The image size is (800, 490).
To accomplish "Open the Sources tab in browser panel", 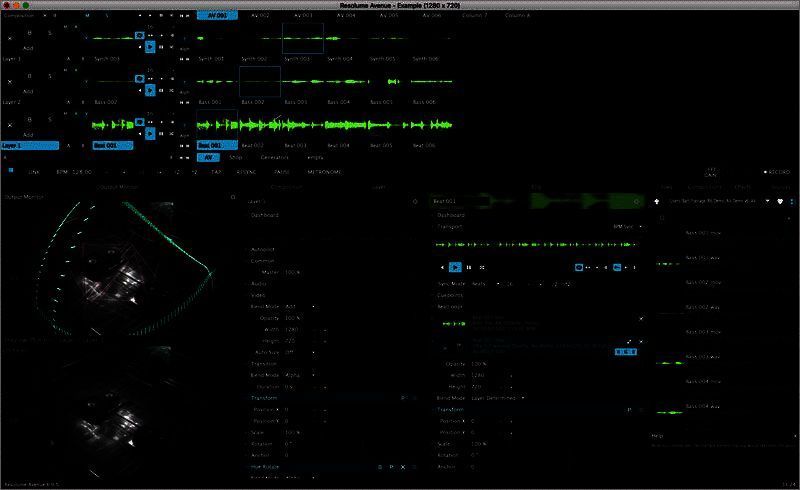I will click(781, 187).
